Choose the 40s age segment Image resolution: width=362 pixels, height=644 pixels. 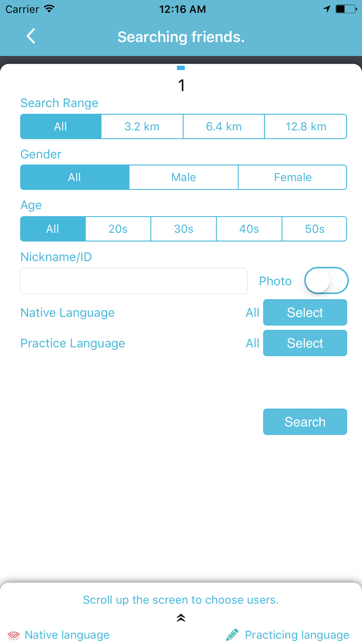249,229
